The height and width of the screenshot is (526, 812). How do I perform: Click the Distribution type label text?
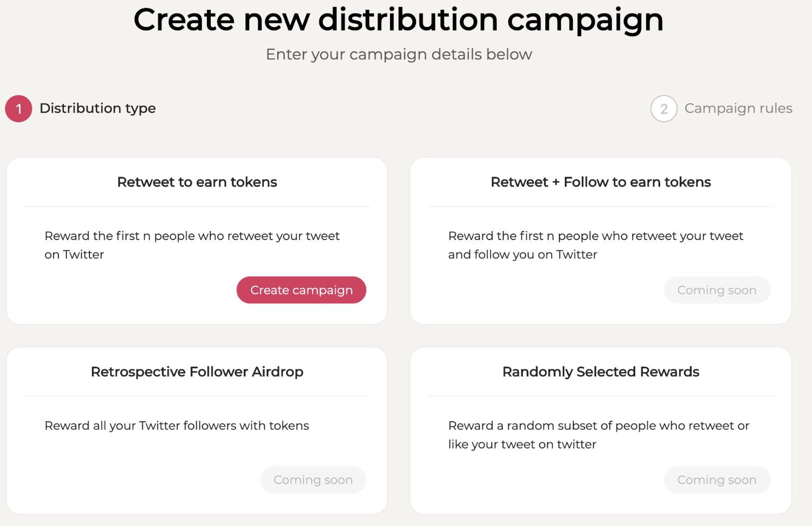(98, 108)
